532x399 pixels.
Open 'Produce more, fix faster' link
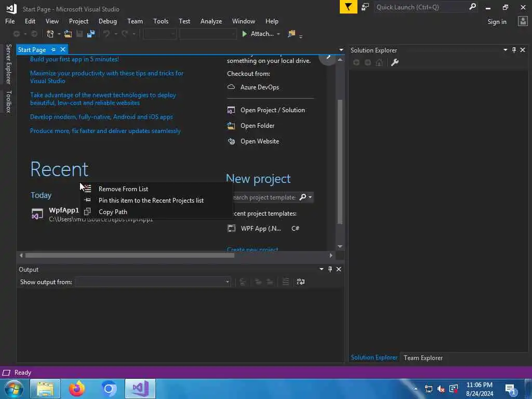[x=105, y=130]
